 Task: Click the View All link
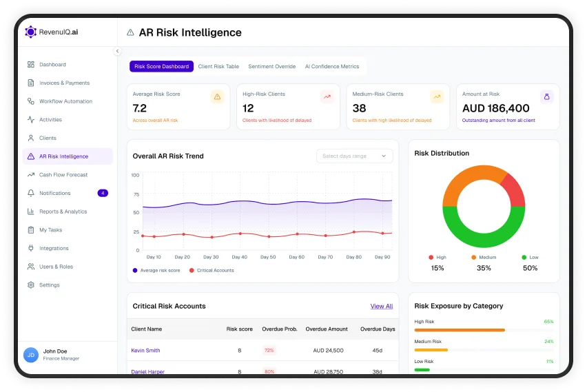[382, 306]
